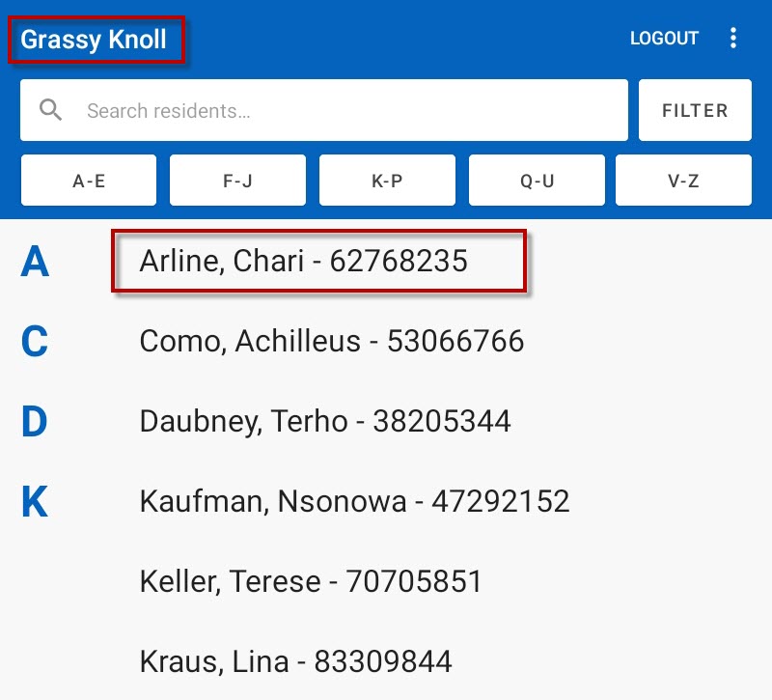Click the magnifying glass search icon
Viewport: 772px width, 700px height.
[x=51, y=110]
